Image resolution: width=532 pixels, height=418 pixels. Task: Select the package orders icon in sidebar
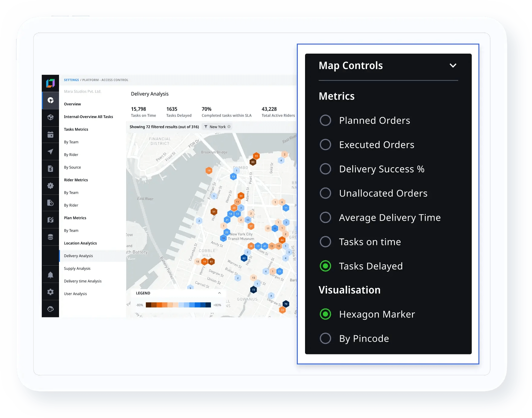51,118
